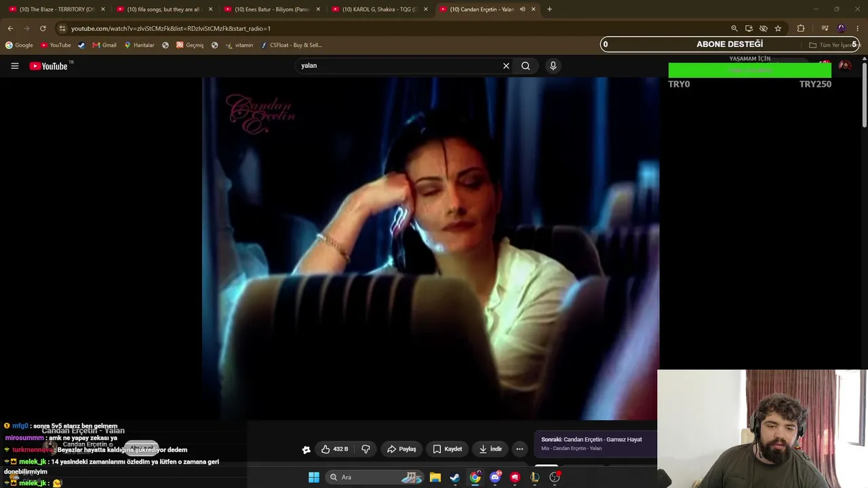Image resolution: width=868 pixels, height=488 pixels.
Task: Open the YouTube guide hamburger menu
Action: [x=14, y=66]
